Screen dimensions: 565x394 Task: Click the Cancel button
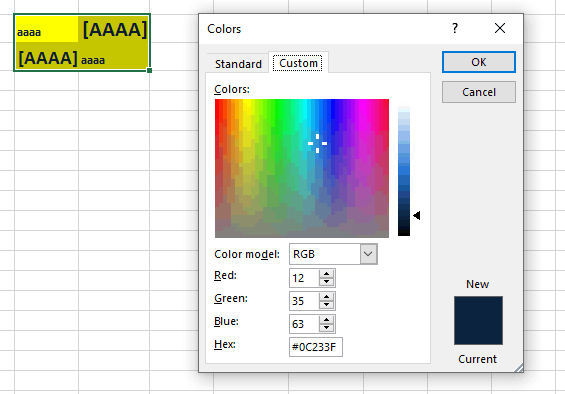[479, 92]
